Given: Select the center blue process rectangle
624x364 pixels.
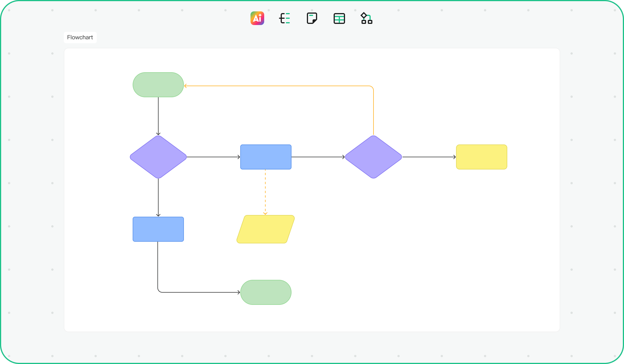Looking at the screenshot, I should click(x=266, y=157).
